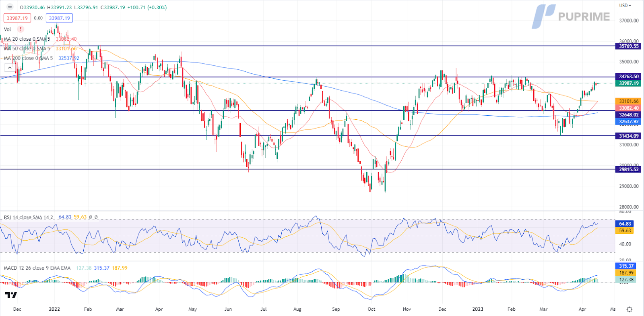Click the 2022 label on the time axis
This screenshot has height=316, width=644.
tap(54, 309)
